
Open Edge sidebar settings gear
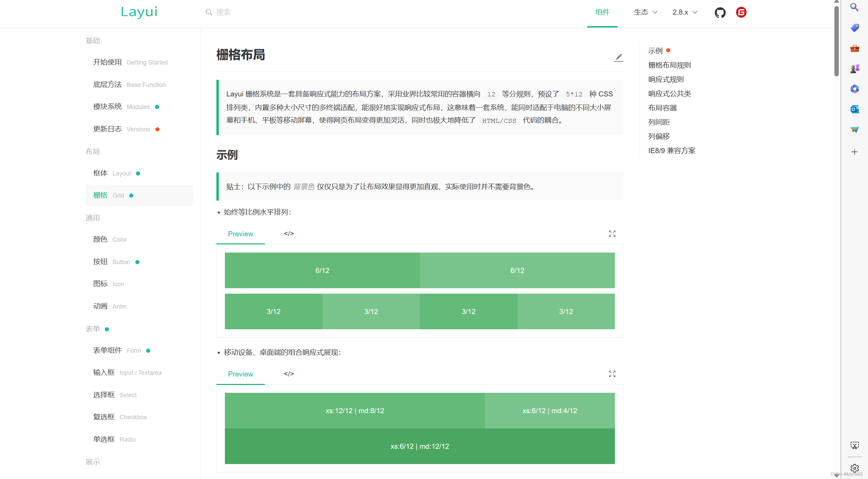point(854,468)
